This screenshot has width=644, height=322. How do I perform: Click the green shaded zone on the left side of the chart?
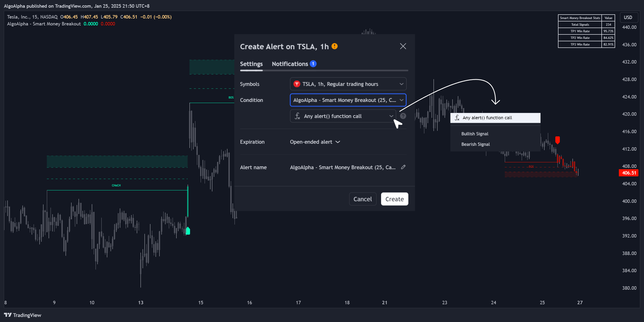[x=117, y=162]
